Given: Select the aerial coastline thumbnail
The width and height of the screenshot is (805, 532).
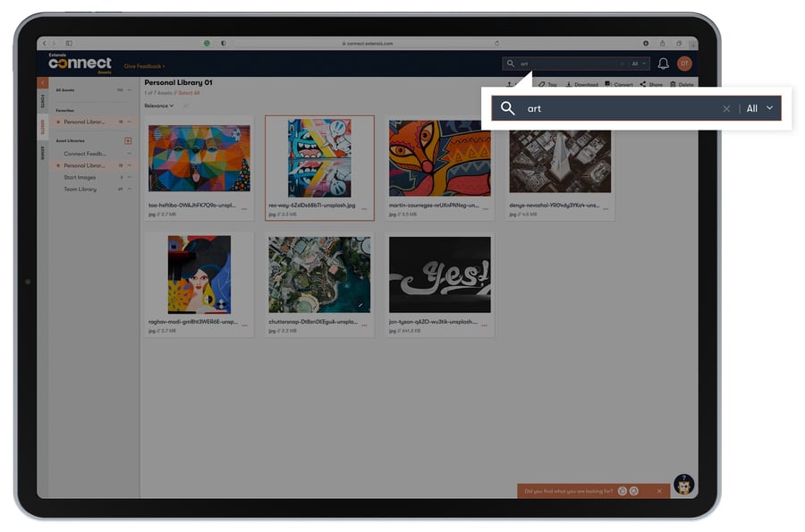Looking at the screenshot, I should [319, 274].
